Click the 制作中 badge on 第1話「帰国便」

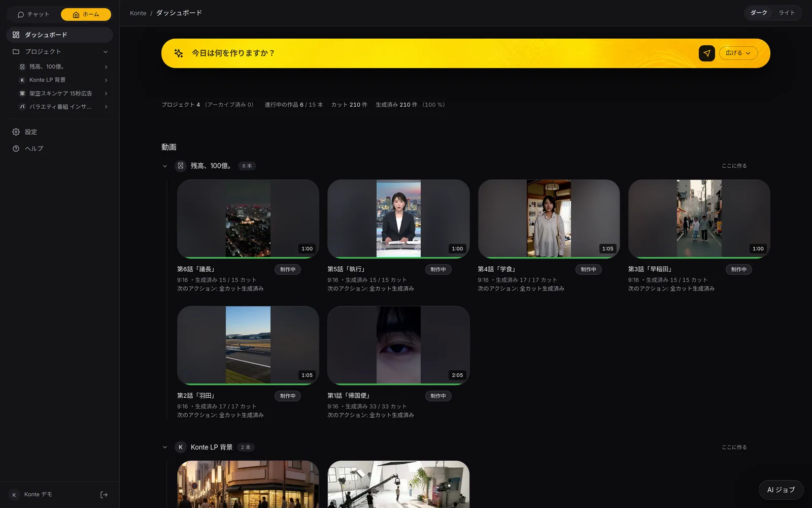[x=438, y=396]
